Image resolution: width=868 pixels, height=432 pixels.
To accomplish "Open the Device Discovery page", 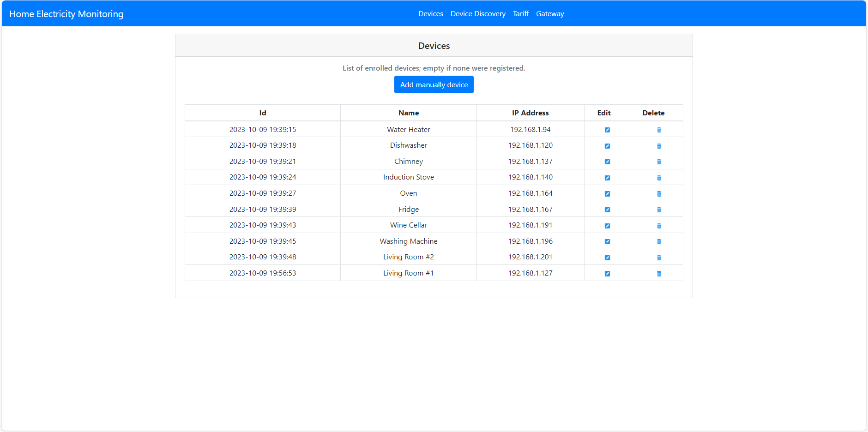I will coord(478,13).
